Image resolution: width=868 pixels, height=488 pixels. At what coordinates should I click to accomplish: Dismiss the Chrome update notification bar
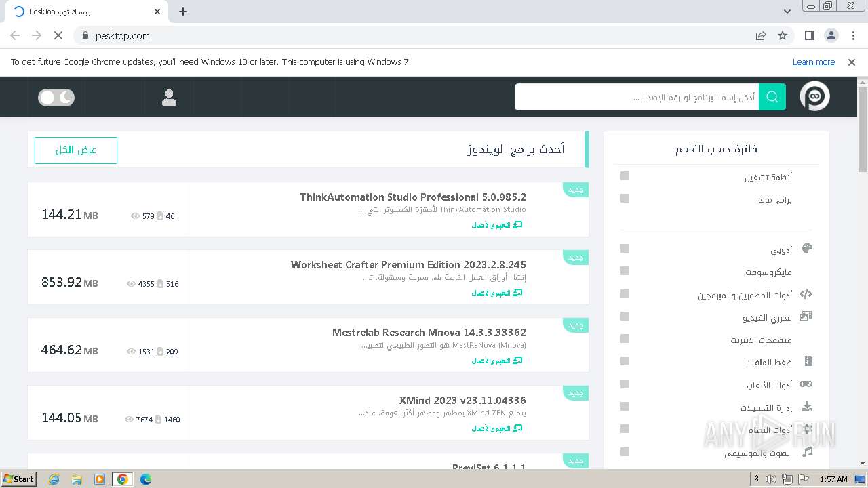852,62
